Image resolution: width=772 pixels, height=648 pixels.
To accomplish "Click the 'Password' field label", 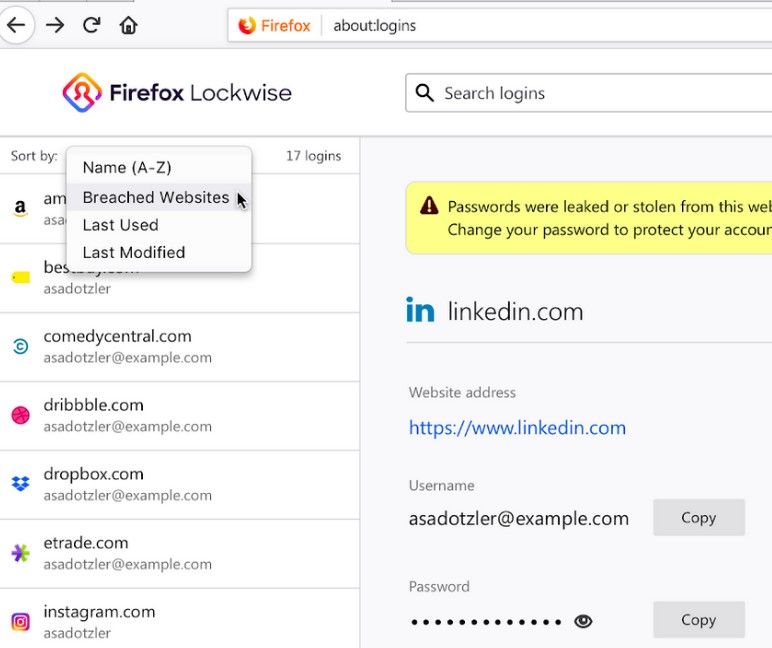I will [x=439, y=586].
